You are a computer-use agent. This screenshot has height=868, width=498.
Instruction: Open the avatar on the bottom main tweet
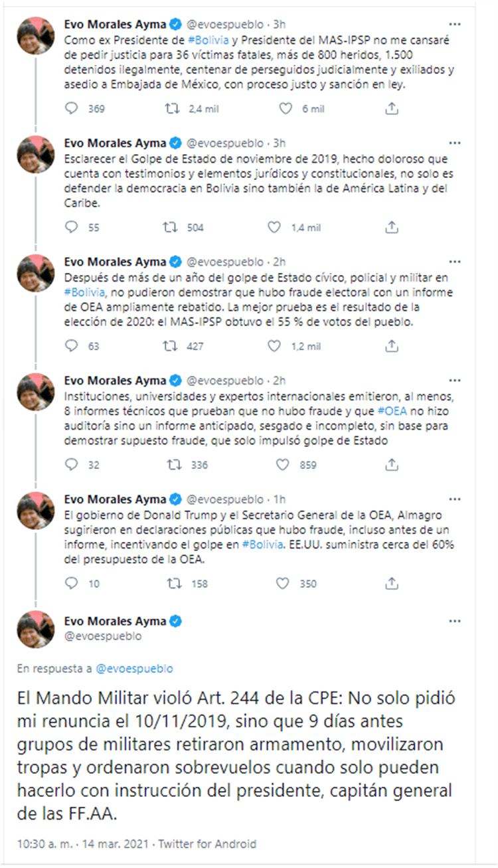click(x=35, y=628)
